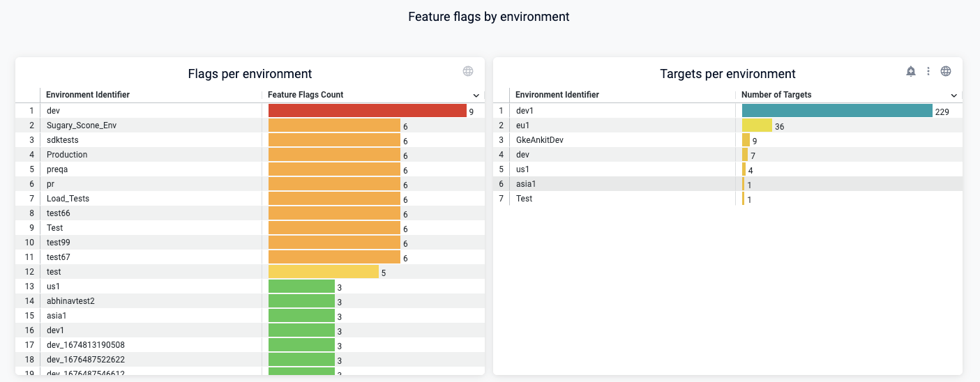
Task: Click the red dev bar showing 9
Action: pos(367,111)
